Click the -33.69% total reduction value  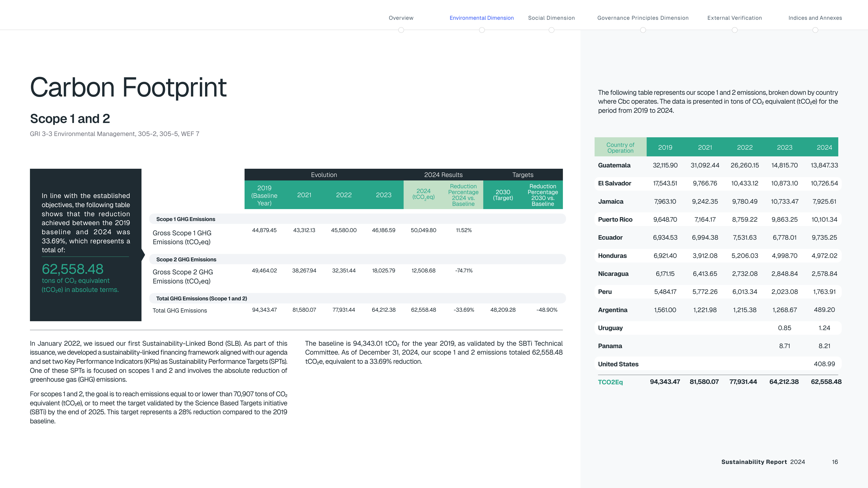click(464, 310)
